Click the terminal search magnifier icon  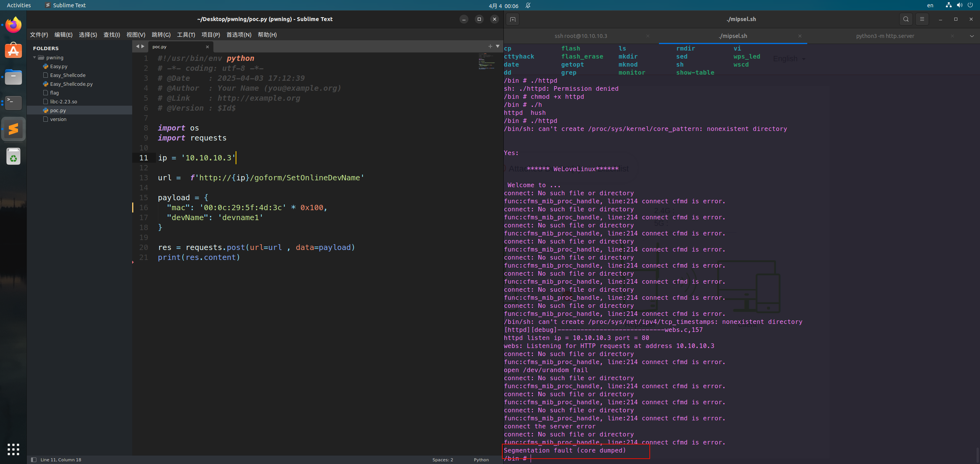(x=906, y=19)
